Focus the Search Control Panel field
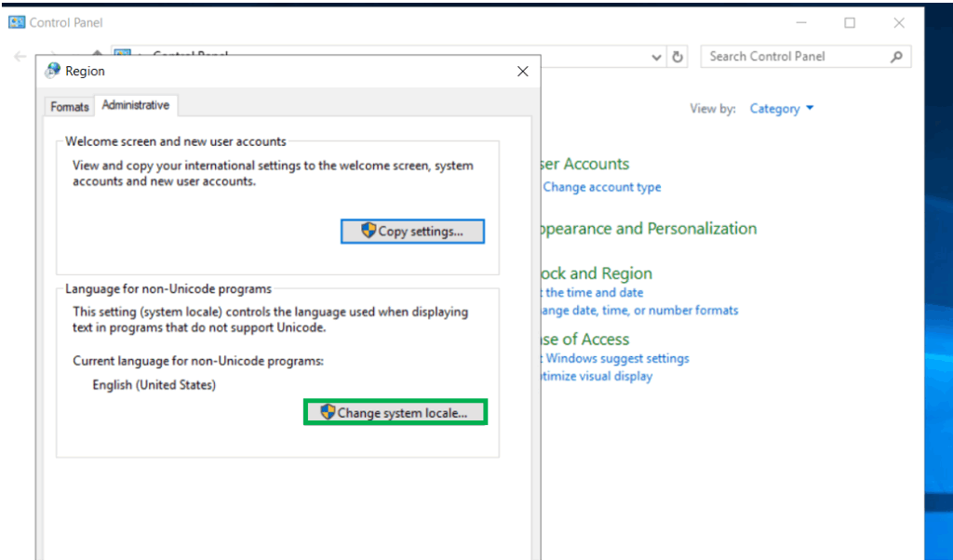 pyautogui.click(x=791, y=57)
